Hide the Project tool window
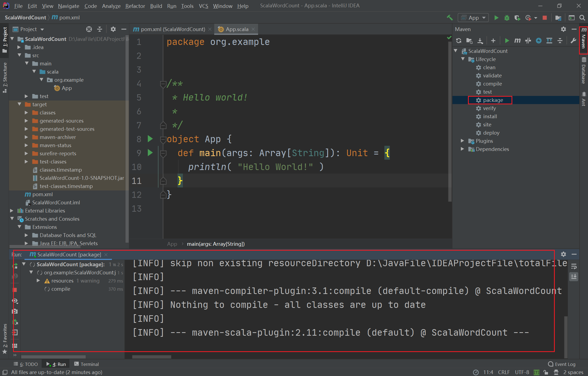The height and width of the screenshot is (376, 588). pos(124,29)
